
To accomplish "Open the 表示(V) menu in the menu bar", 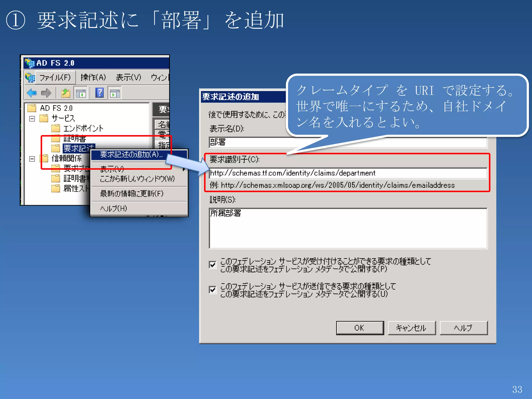I will pyautogui.click(x=129, y=77).
